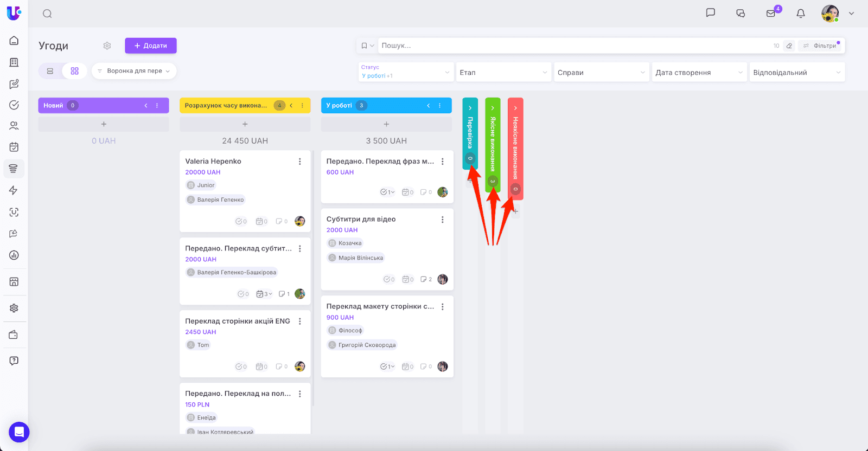Open comments on the Субтитри для відео card
868x451 pixels.
coord(426,280)
